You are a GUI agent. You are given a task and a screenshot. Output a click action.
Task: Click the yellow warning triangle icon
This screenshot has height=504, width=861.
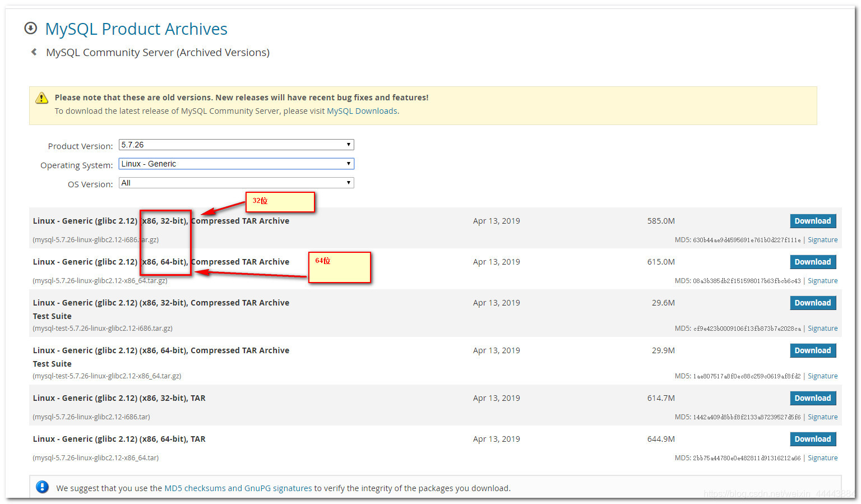[42, 98]
